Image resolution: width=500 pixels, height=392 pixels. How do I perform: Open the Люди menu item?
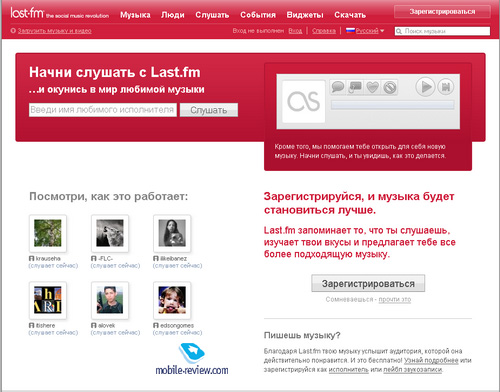click(173, 15)
